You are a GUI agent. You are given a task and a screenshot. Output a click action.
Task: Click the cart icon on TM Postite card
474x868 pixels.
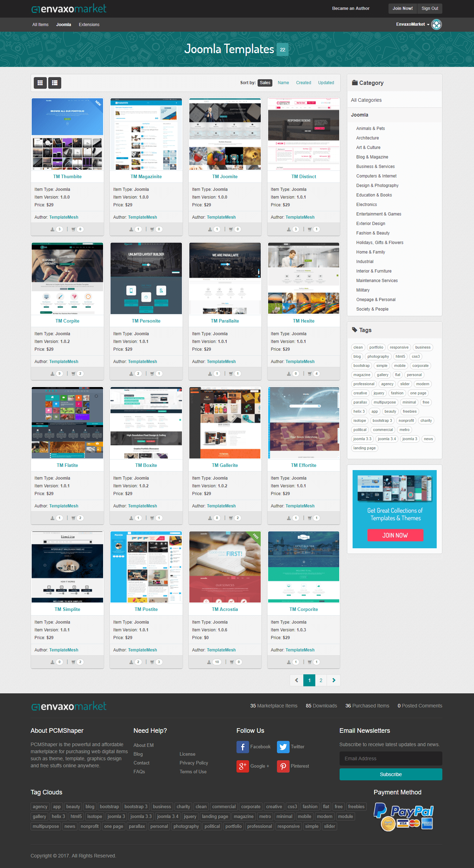pyautogui.click(x=152, y=662)
